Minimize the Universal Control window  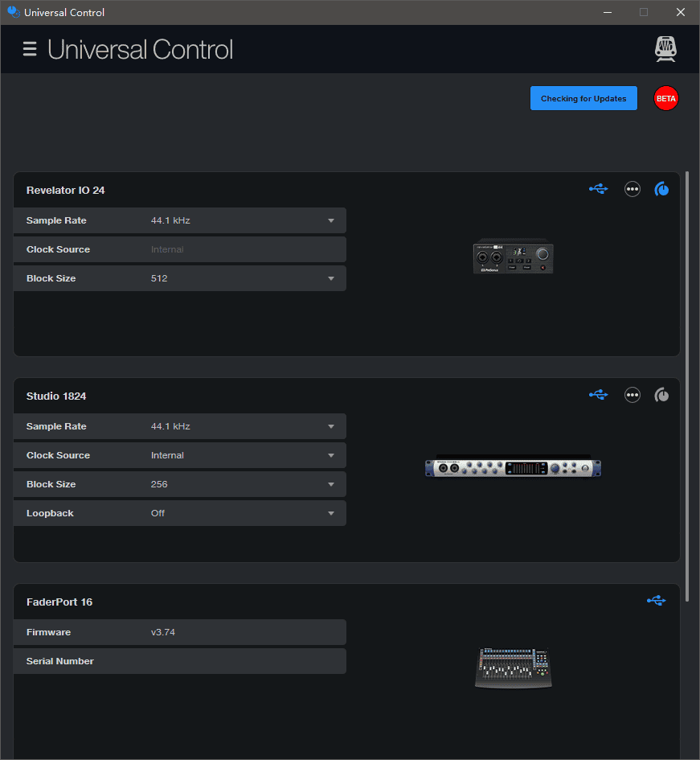tap(608, 12)
